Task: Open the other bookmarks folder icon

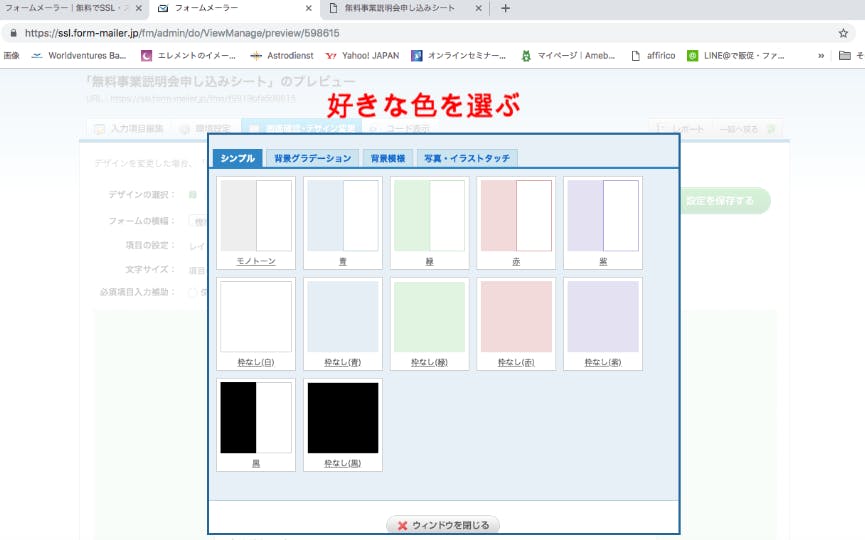Action: click(844, 56)
